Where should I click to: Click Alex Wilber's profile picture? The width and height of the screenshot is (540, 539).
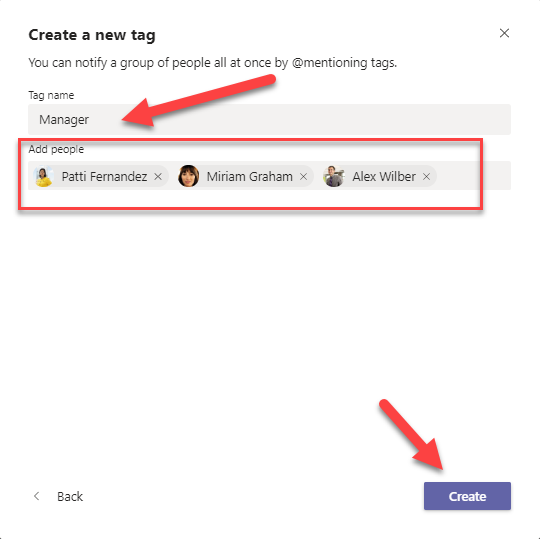tap(334, 176)
